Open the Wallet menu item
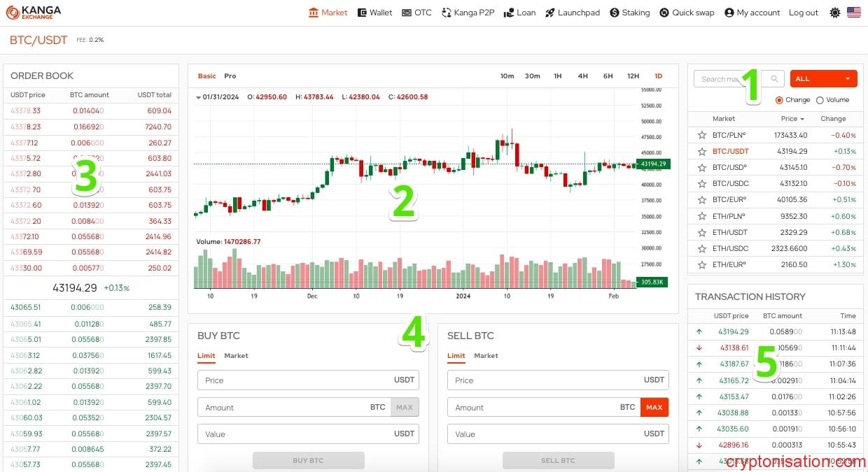The width and height of the screenshot is (868, 472). (374, 13)
